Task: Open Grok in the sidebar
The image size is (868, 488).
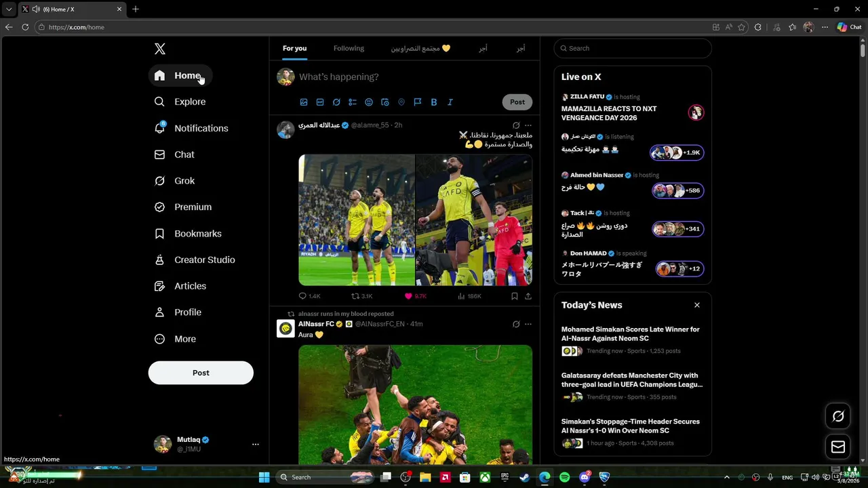Action: pyautogui.click(x=174, y=181)
